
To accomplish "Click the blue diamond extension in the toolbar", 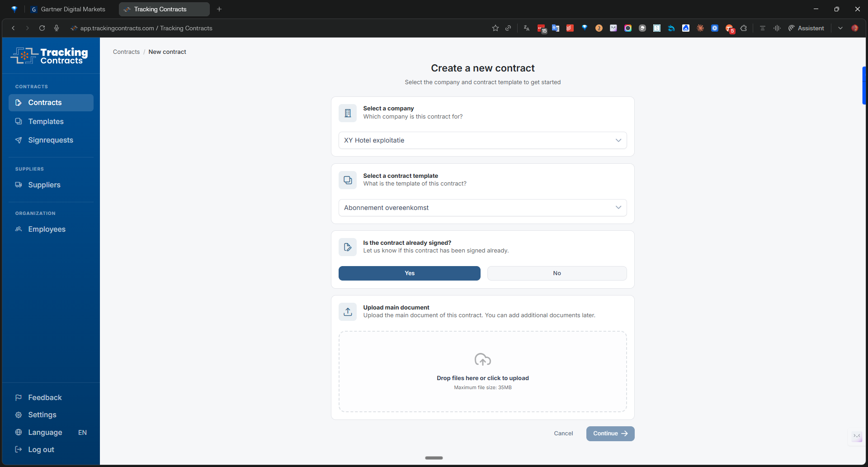I will tap(585, 28).
